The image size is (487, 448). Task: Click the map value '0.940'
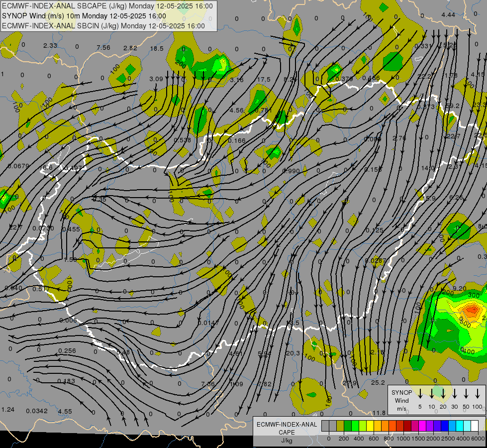(13, 288)
